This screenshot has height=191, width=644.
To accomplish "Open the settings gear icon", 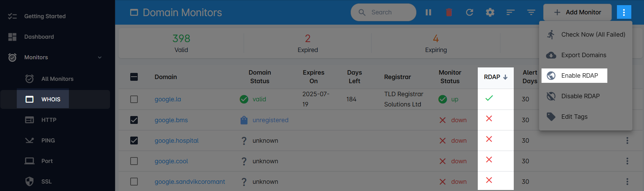I will tap(490, 12).
